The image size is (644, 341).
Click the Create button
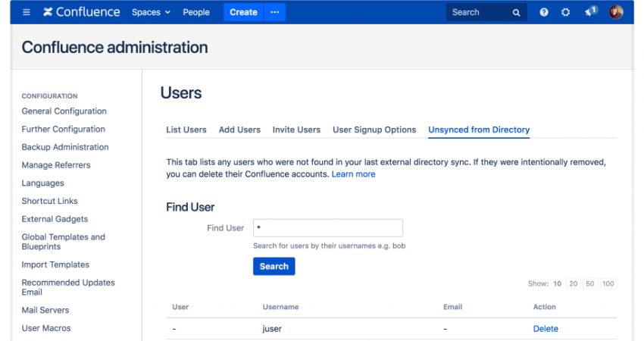click(243, 12)
